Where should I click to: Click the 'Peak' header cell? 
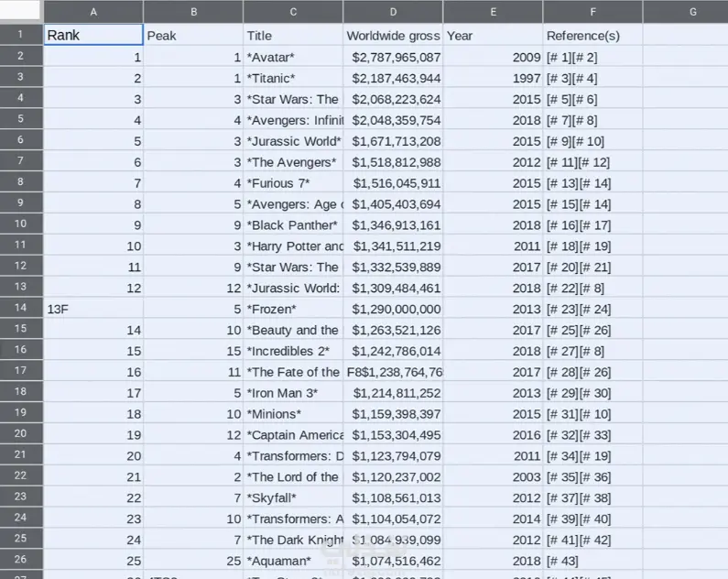pos(193,36)
